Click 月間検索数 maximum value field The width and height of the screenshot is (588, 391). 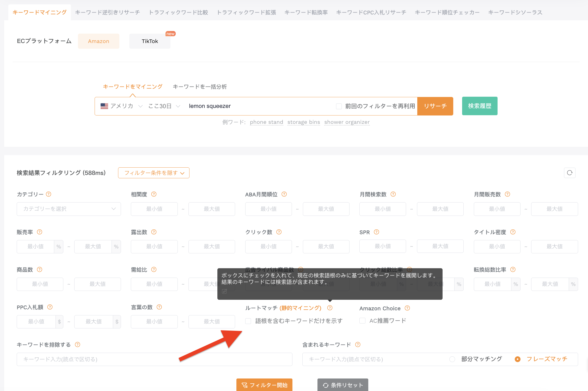coord(440,209)
